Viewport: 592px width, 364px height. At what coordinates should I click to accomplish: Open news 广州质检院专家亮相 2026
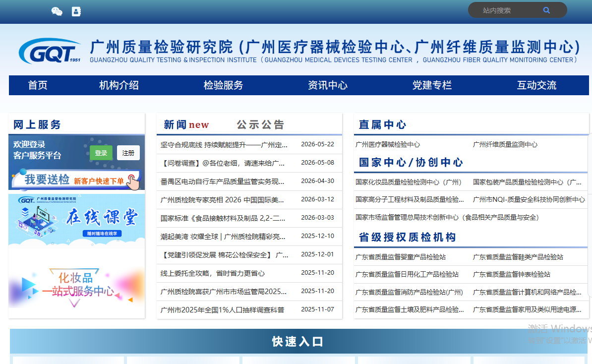tap(222, 200)
